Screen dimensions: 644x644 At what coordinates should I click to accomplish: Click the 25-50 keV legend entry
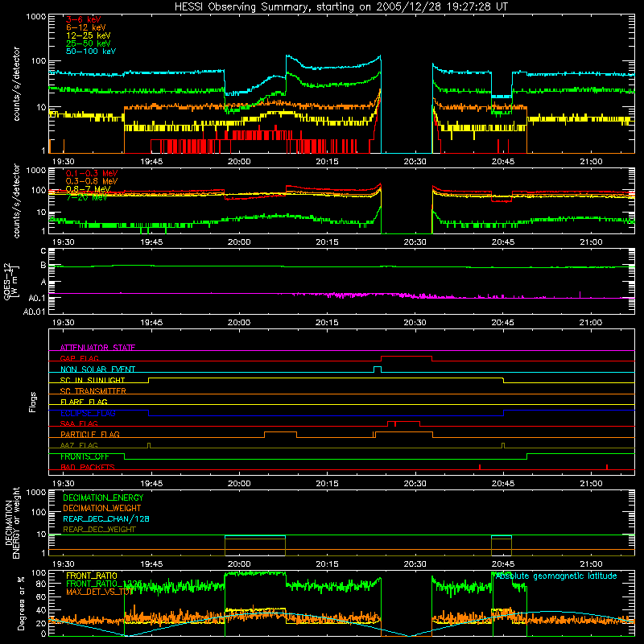click(89, 43)
